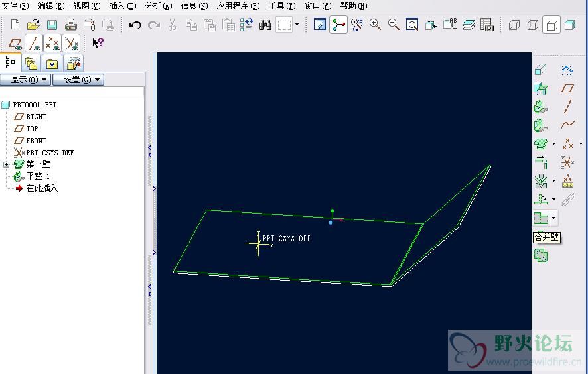Open the selection box dropdown arrow
The height and width of the screenshot is (374, 588).
(297, 25)
